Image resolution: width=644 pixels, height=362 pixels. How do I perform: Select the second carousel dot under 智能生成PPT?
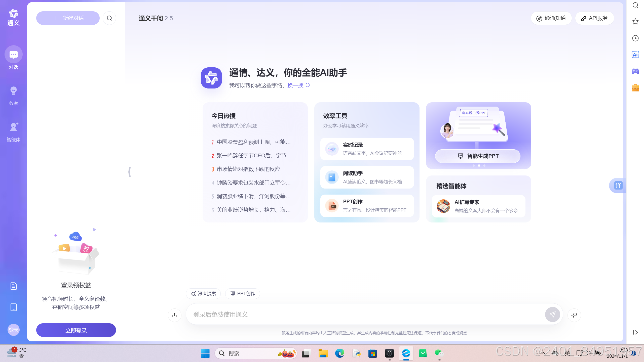tap(479, 165)
